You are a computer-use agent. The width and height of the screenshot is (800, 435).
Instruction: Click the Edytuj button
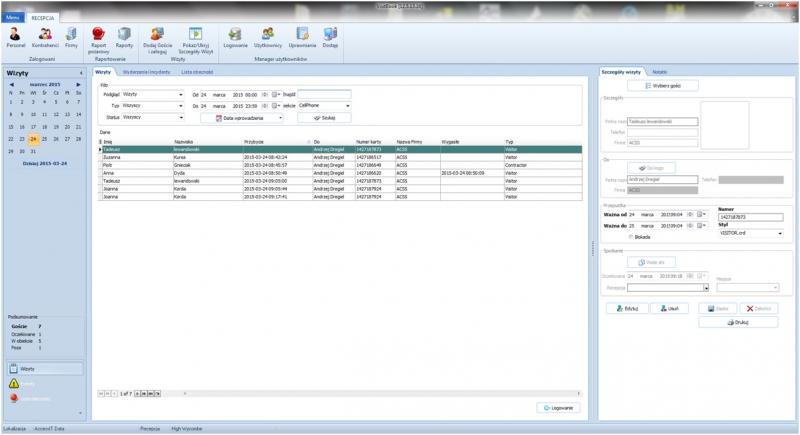click(x=627, y=309)
